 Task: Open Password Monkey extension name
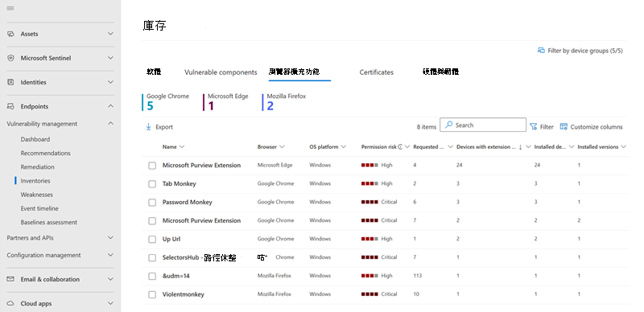(188, 203)
